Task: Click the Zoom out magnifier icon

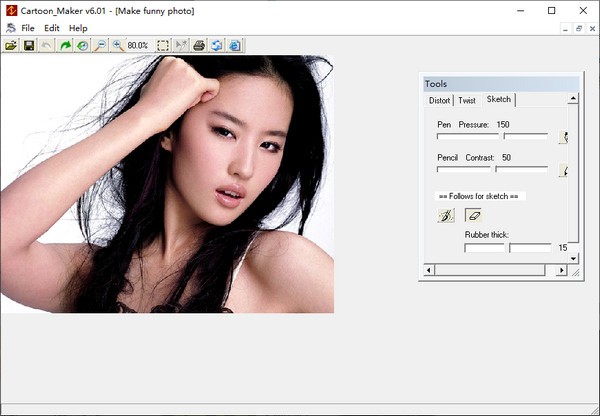Action: [x=100, y=45]
